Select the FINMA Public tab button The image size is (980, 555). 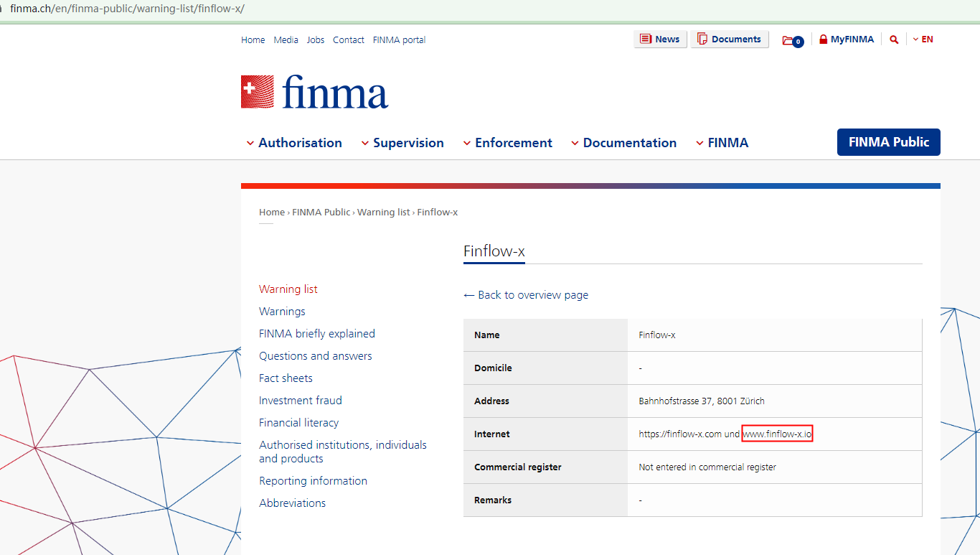pos(888,142)
